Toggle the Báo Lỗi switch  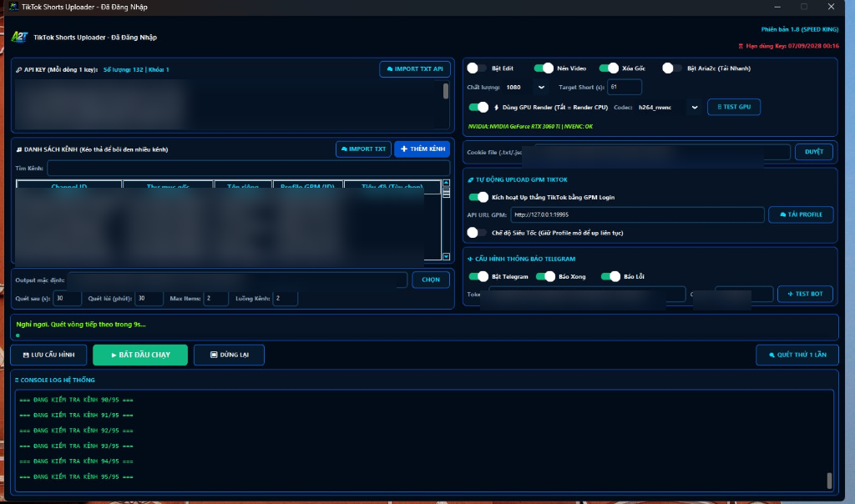coord(610,276)
